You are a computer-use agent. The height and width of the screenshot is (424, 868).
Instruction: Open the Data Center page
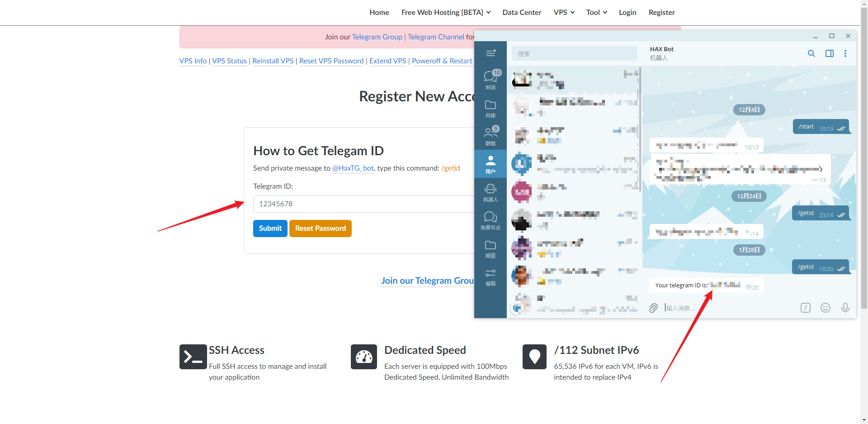point(522,12)
